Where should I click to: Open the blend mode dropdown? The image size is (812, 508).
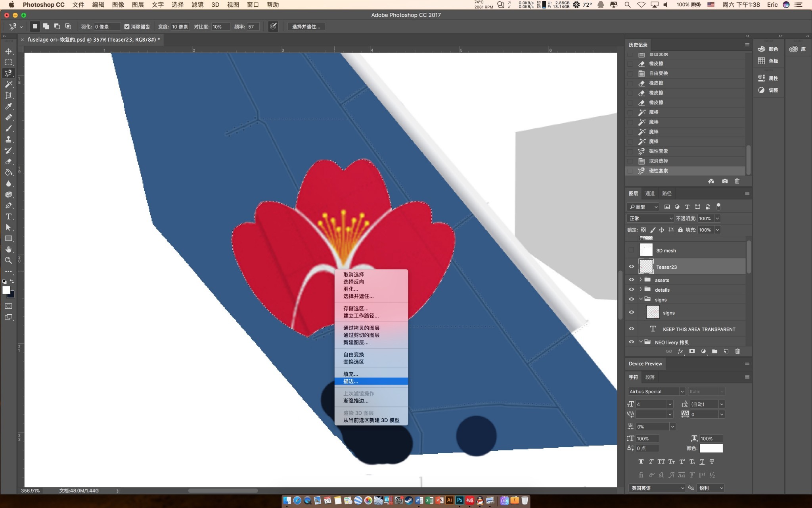[650, 218]
